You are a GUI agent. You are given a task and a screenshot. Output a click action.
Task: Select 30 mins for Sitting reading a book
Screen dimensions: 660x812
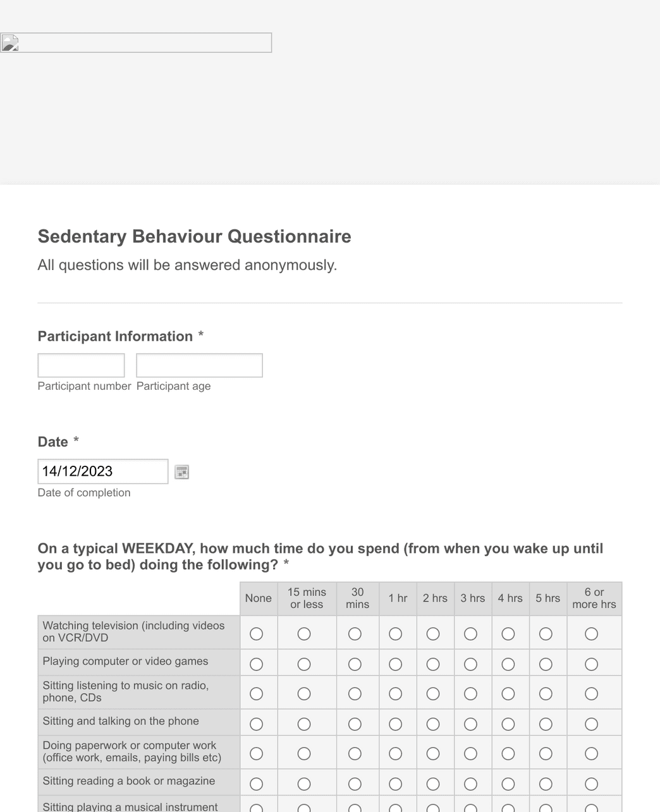point(355,783)
